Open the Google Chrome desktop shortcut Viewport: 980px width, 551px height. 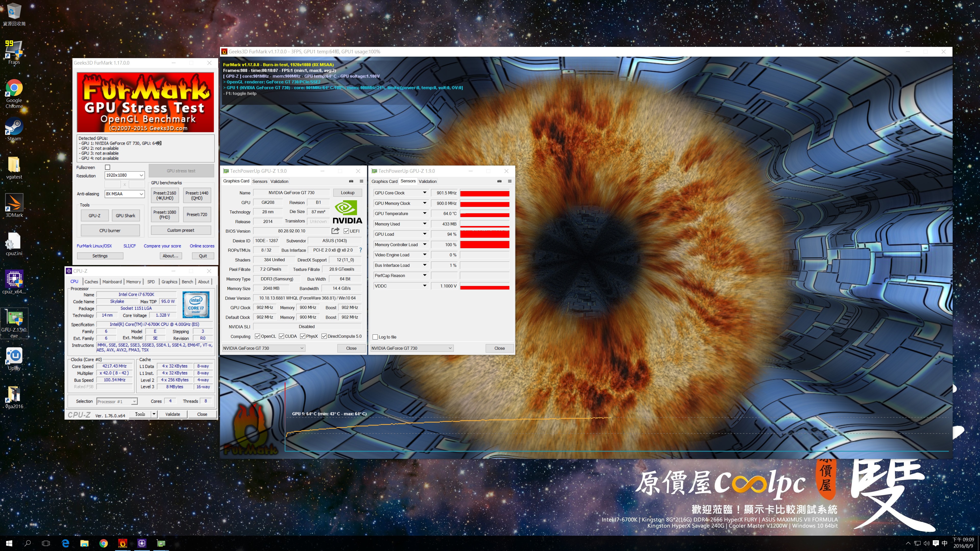pos(14,94)
